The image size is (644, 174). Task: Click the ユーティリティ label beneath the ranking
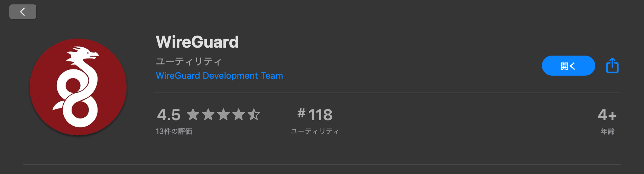click(x=315, y=131)
